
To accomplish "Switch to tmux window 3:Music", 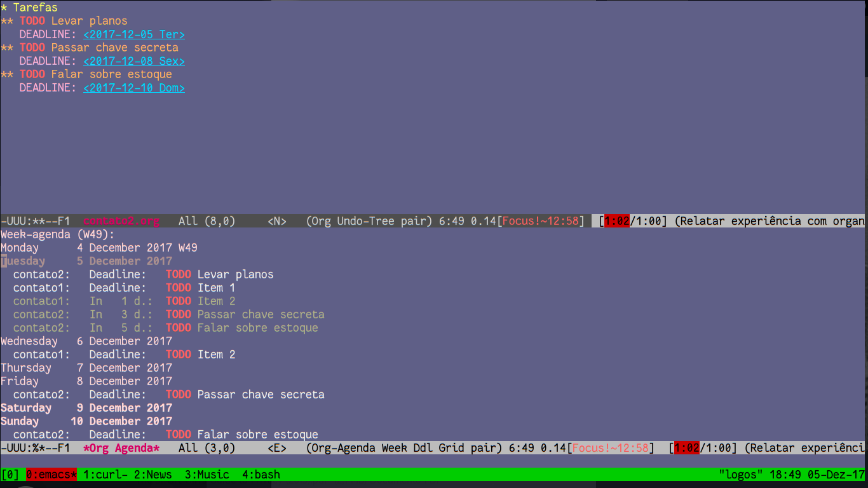I will (x=207, y=475).
